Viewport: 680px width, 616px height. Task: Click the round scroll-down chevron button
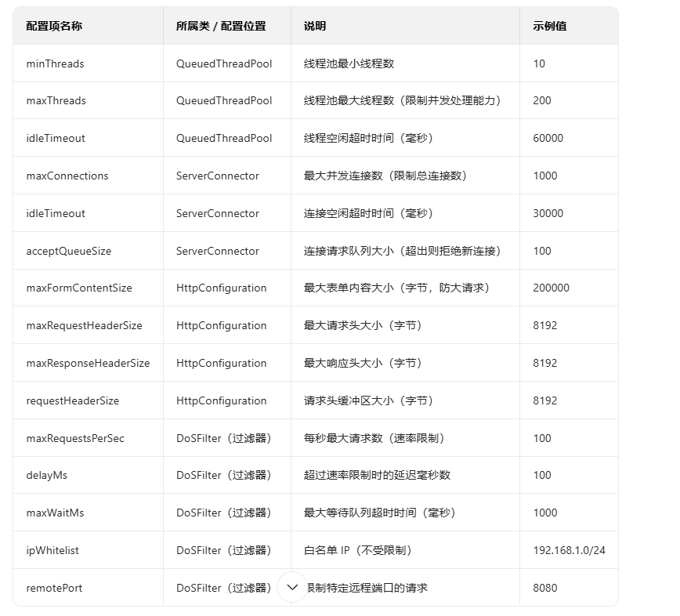coord(292,587)
